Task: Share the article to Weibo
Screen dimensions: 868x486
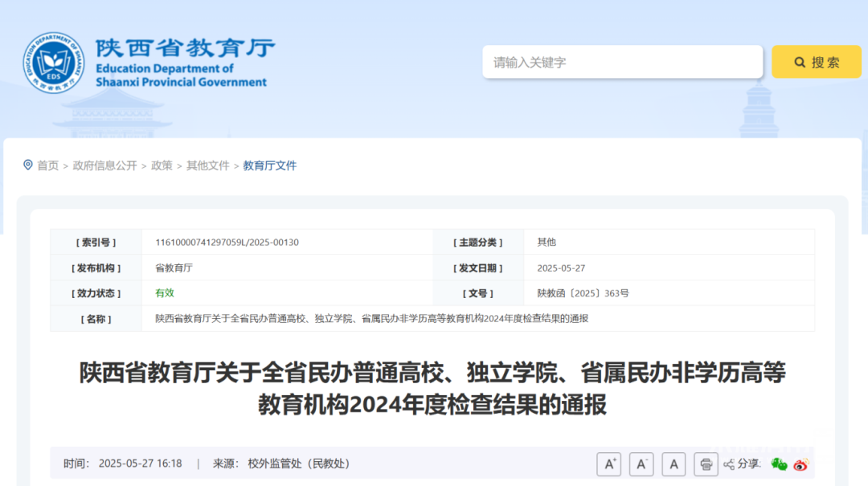Action: click(x=800, y=464)
